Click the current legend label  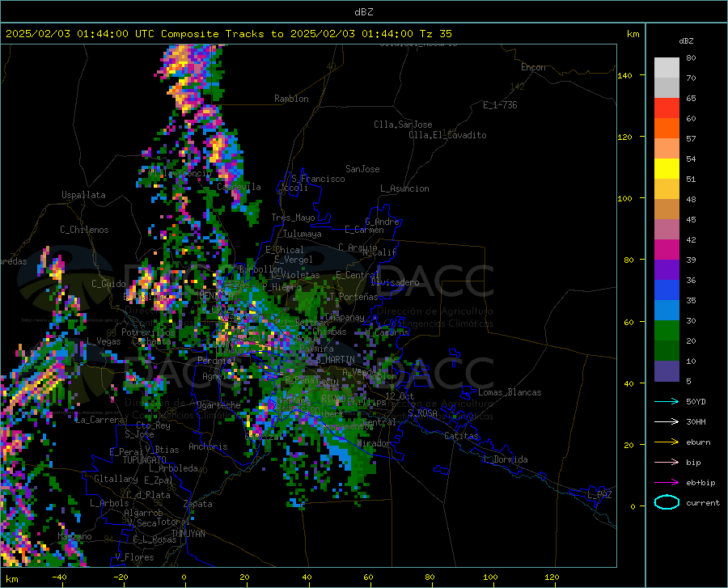point(703,502)
